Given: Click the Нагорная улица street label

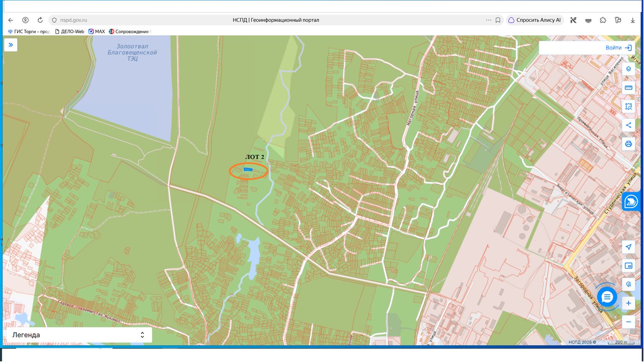Looking at the screenshot, I should (x=412, y=108).
